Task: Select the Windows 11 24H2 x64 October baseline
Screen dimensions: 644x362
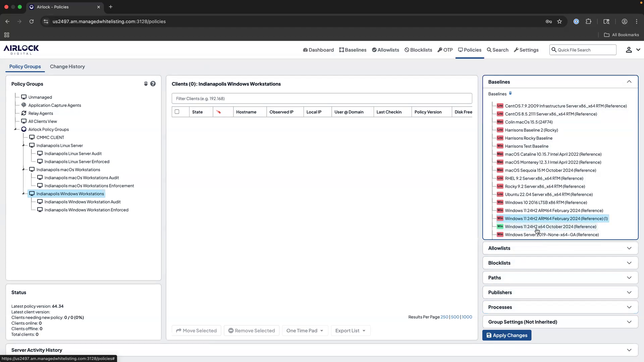Action: pyautogui.click(x=550, y=227)
